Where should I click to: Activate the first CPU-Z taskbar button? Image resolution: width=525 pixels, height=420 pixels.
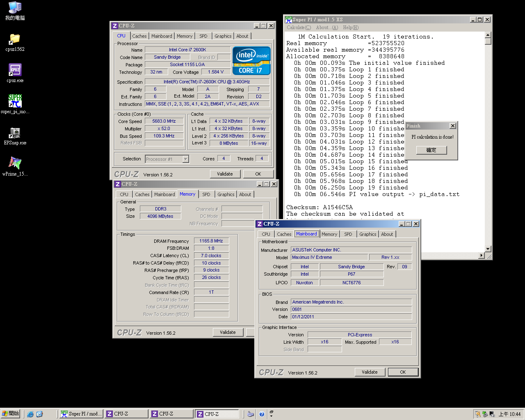pos(126,414)
